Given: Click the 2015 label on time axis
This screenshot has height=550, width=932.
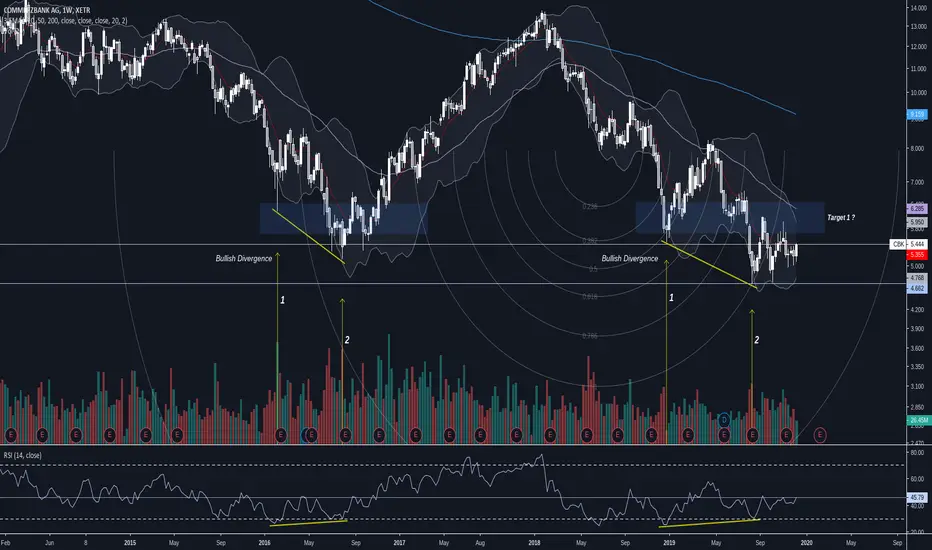Looking at the screenshot, I should [130, 542].
